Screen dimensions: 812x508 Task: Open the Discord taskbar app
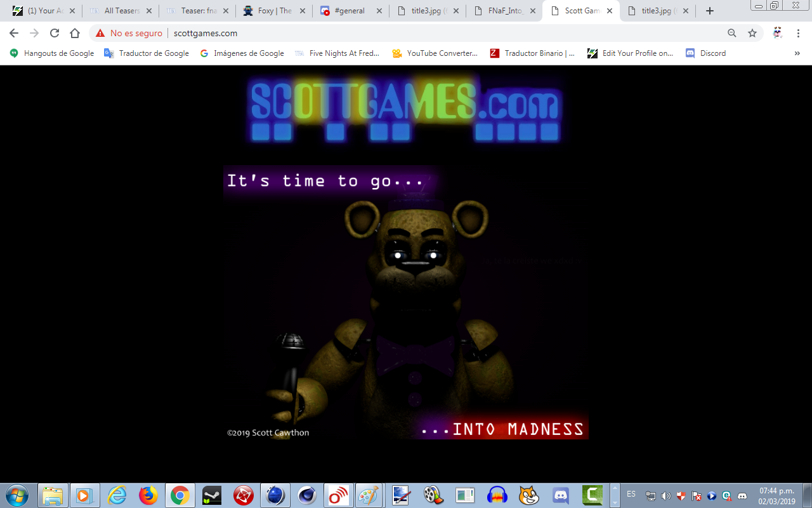(561, 495)
